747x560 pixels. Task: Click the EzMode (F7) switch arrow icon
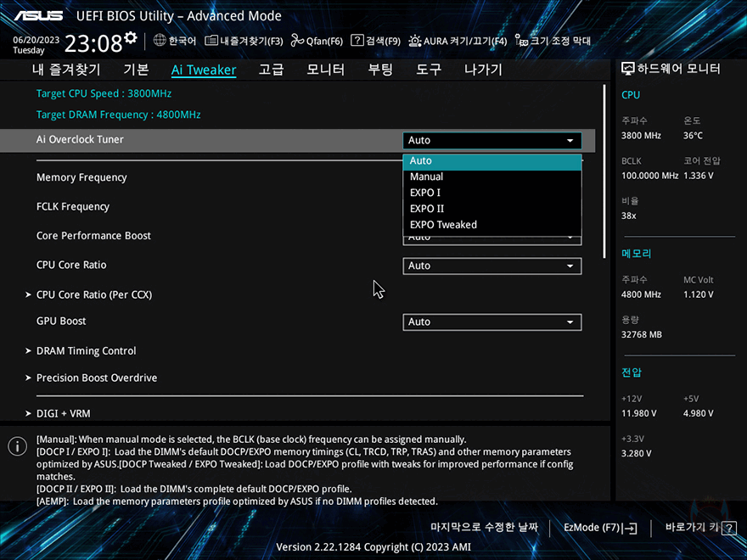coord(630,528)
